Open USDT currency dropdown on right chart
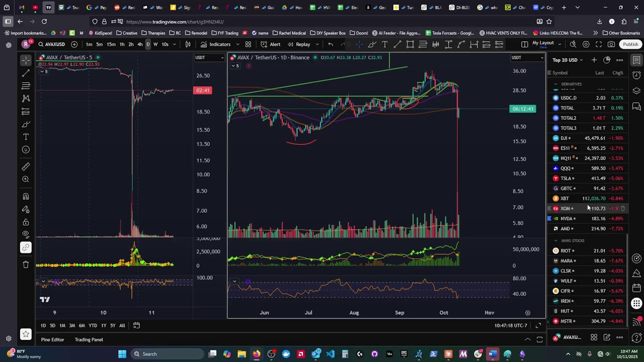The image size is (644, 362). (x=527, y=58)
